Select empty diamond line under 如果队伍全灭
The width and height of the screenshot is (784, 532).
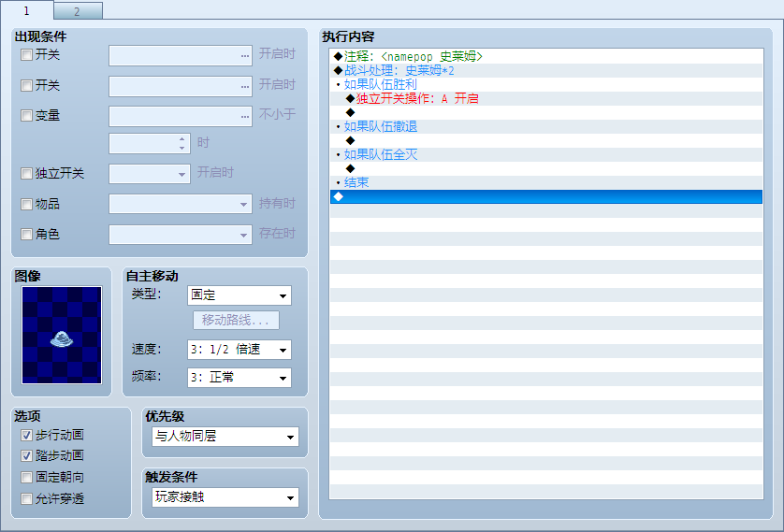pos(546,168)
